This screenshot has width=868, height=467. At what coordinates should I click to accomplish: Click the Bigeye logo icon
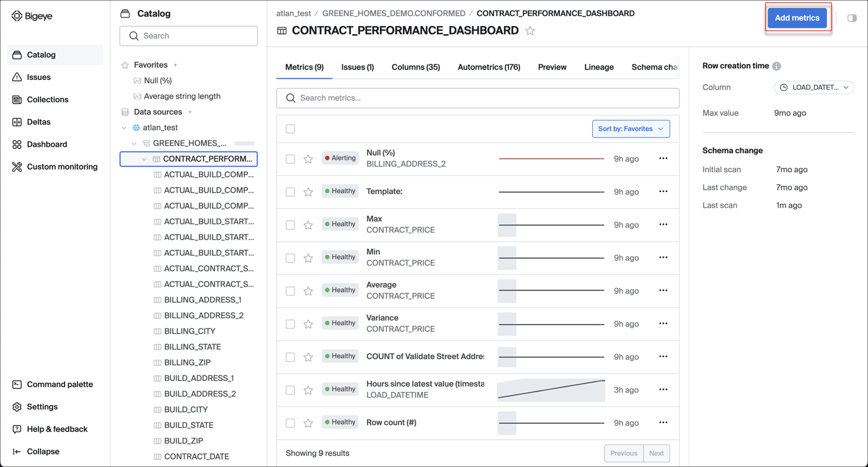click(17, 16)
